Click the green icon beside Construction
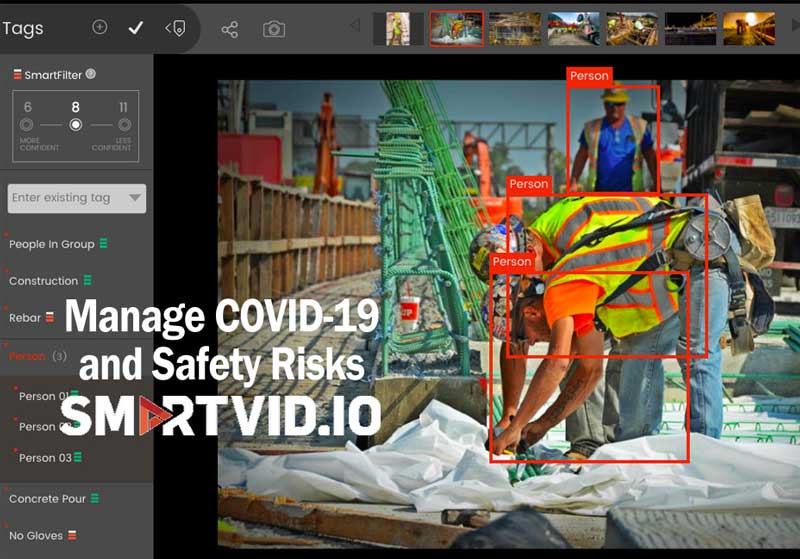Screen dimensions: 800x559 coord(87,280)
